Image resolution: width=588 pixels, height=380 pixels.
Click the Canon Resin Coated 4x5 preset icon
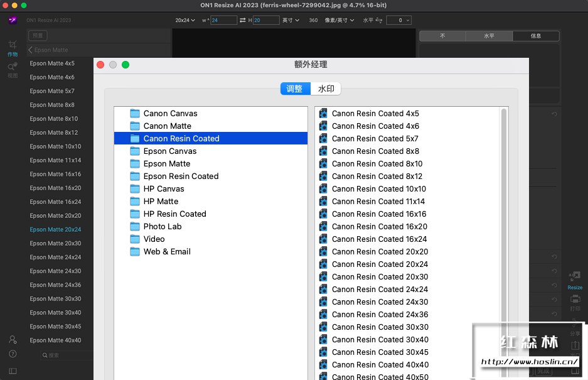[x=323, y=114]
